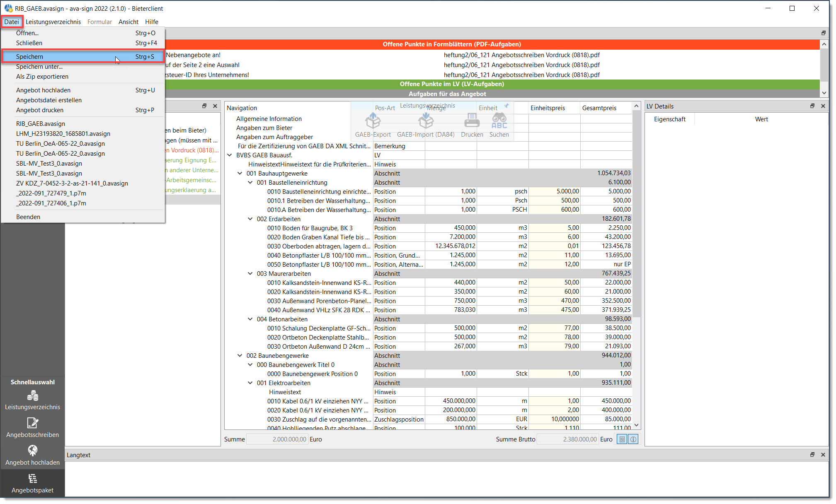Open Angebotsschreiben in Schnellauswahl sidebar
Screen dimensions: 836x504
[x=32, y=428]
